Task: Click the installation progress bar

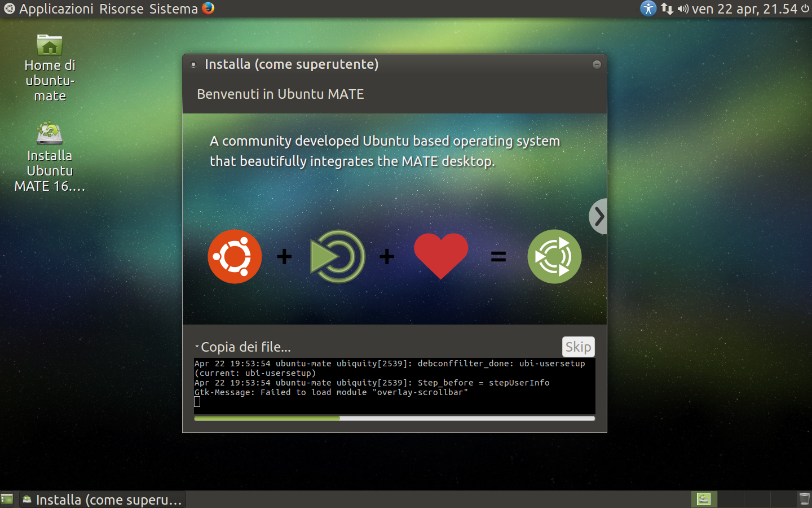Action: (x=394, y=418)
